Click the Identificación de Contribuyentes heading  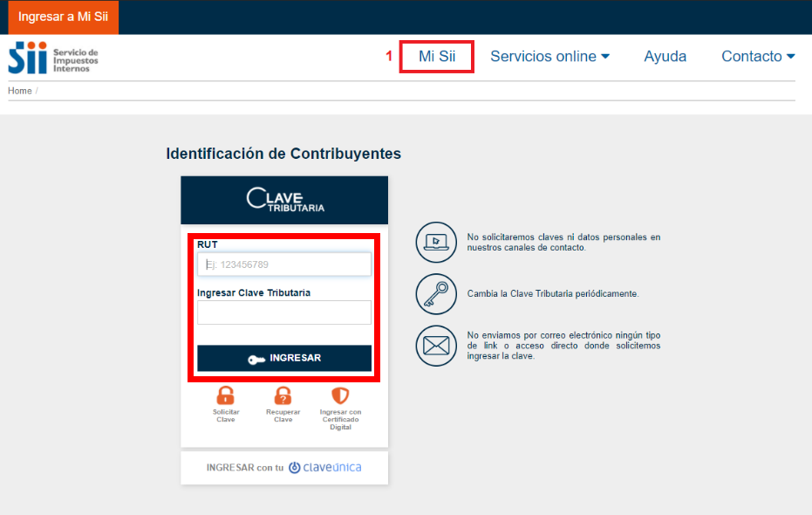click(x=283, y=154)
